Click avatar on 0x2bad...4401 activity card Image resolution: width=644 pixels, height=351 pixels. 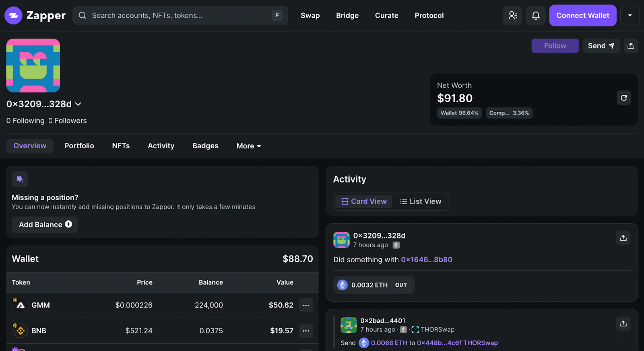tap(349, 325)
